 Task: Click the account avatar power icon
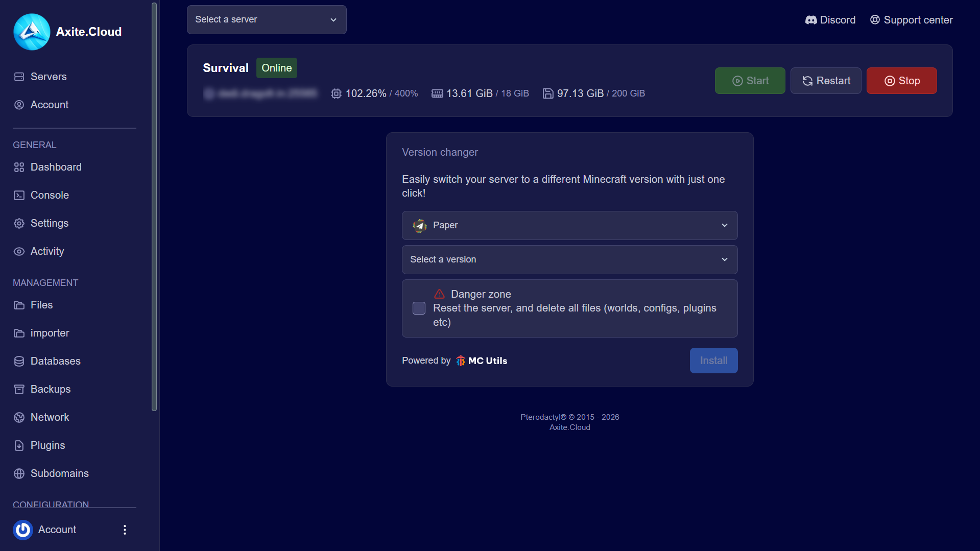23,530
